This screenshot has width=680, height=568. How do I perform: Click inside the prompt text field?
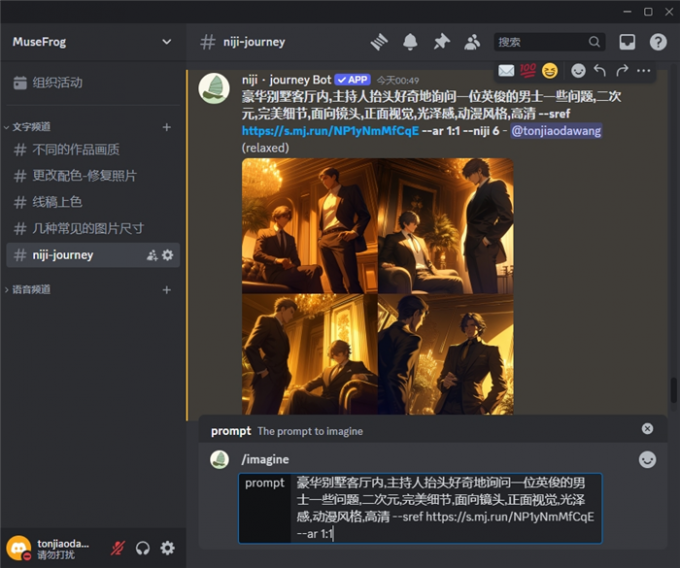pyautogui.click(x=445, y=508)
